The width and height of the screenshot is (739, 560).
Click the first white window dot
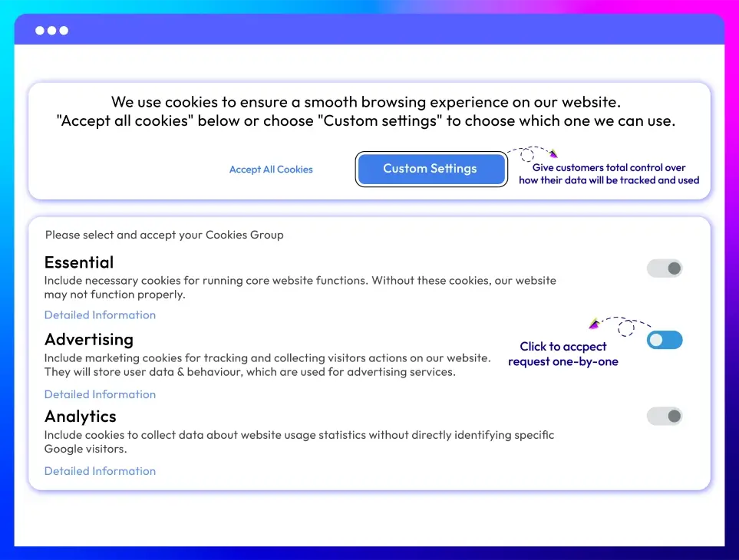click(40, 31)
